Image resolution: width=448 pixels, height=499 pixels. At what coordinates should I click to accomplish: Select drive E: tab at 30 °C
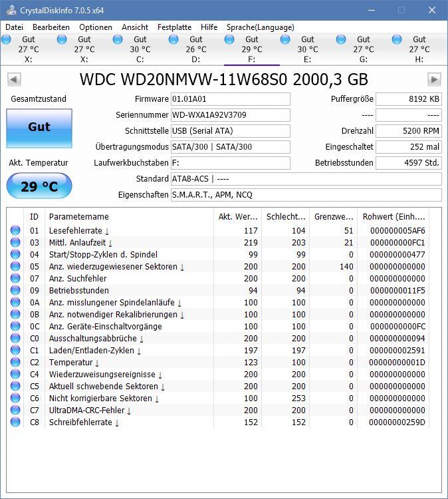tap(308, 49)
